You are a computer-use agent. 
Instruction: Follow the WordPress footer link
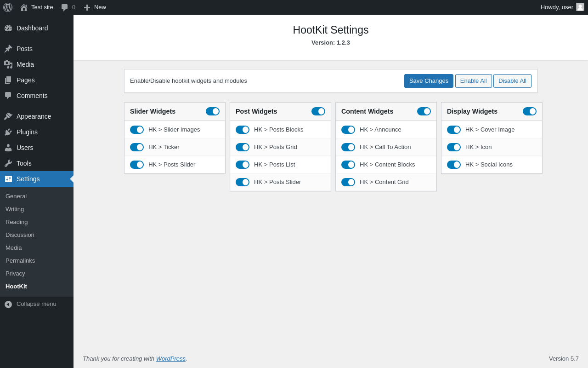point(171,358)
